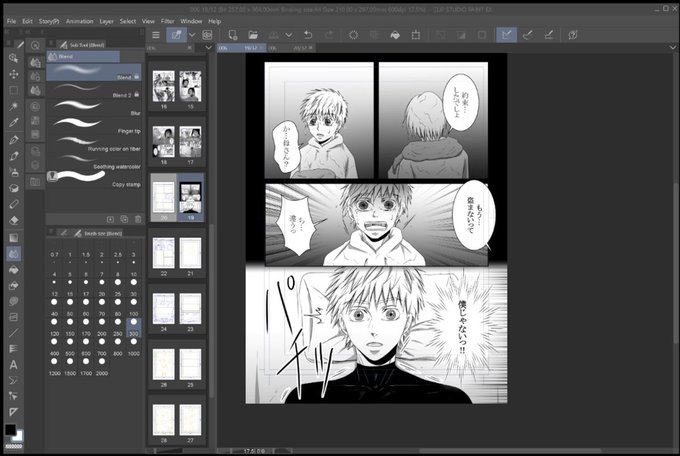Toggle Snap to Special Ruler
The width and height of the screenshot is (680, 456).
pos(528,35)
